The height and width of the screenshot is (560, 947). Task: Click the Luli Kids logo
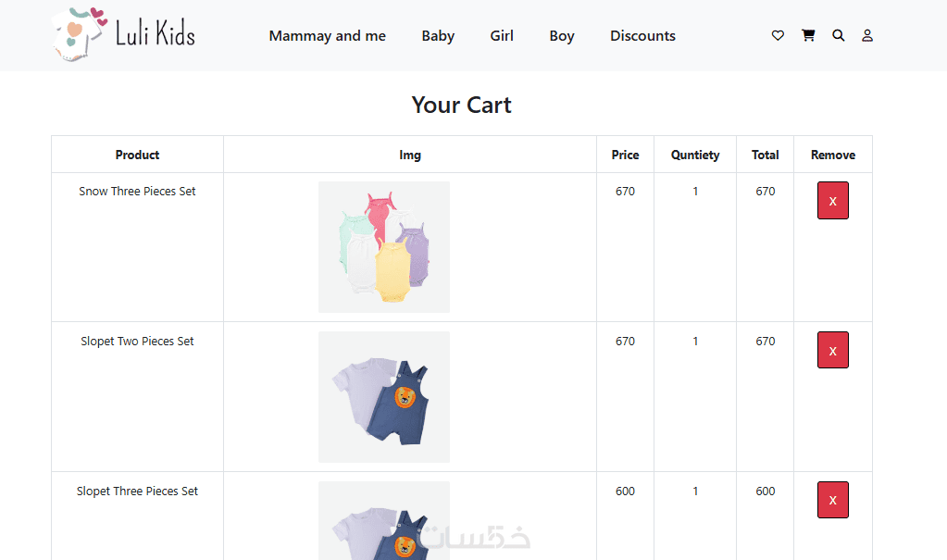(124, 35)
